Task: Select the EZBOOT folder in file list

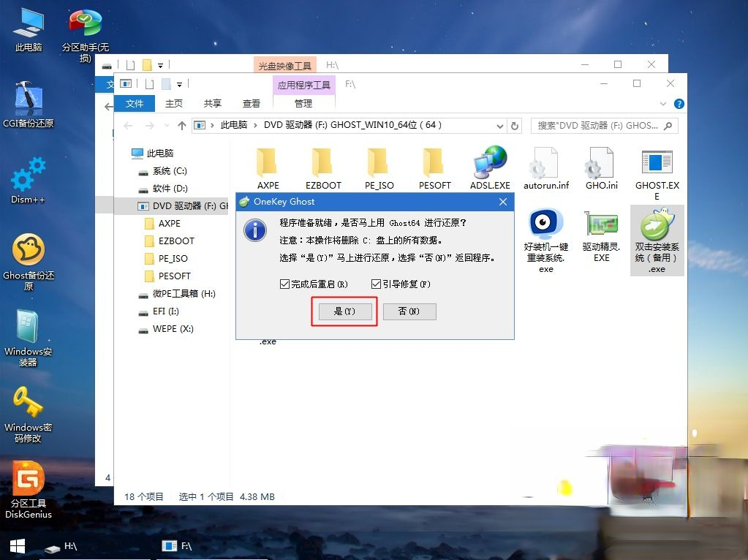Action: (323, 168)
